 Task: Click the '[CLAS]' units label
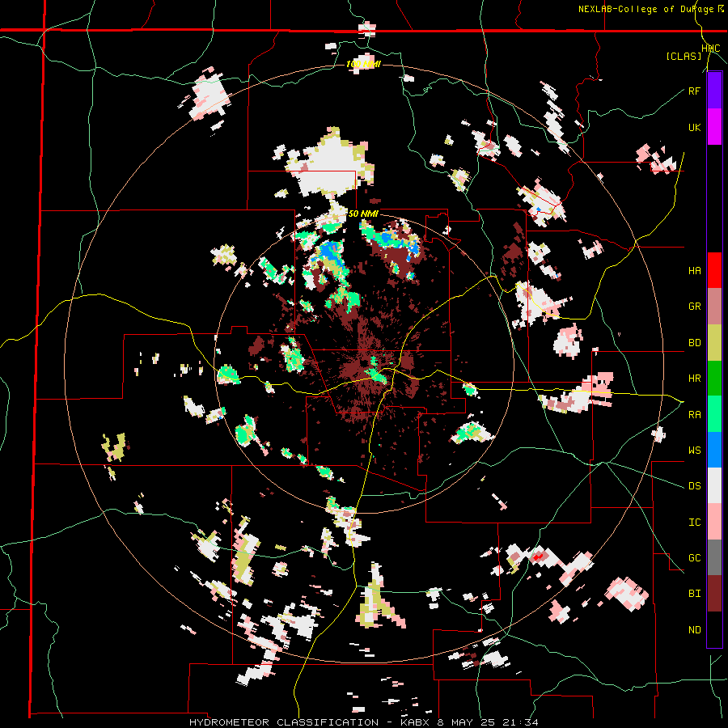684,56
